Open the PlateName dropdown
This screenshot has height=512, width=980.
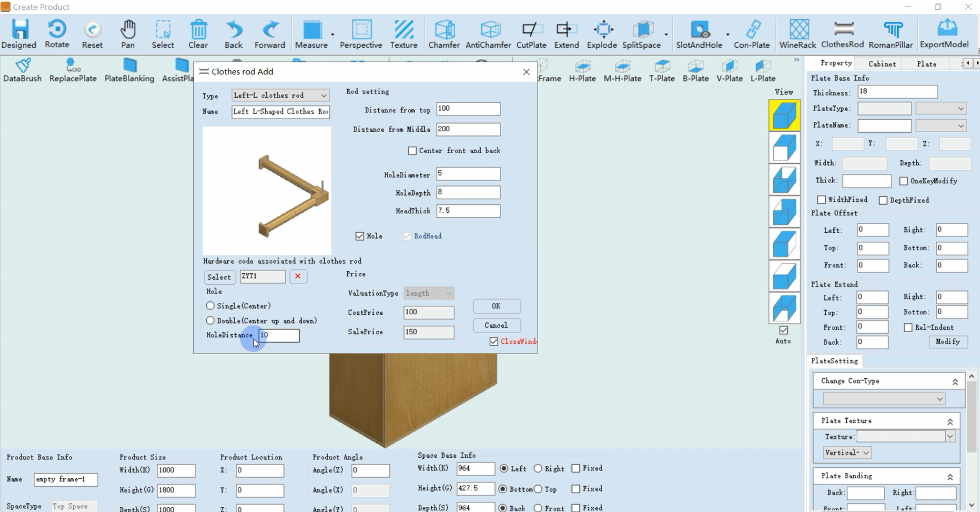pyautogui.click(x=941, y=126)
